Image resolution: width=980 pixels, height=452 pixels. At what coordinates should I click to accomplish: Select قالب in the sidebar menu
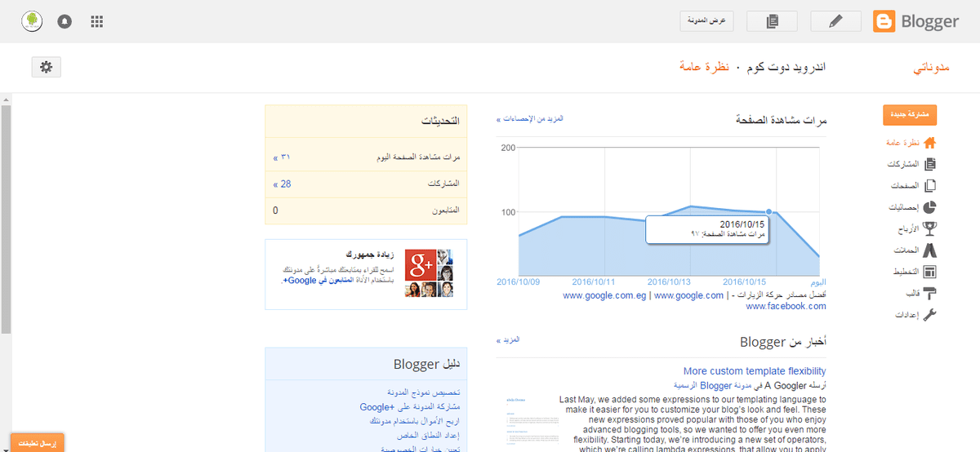pos(913,294)
